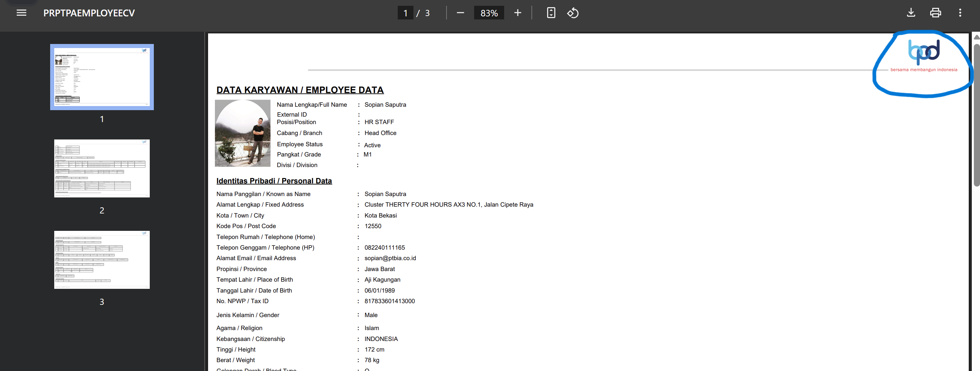Click the fit to page icon
This screenshot has height=371, width=980.
pos(551,13)
